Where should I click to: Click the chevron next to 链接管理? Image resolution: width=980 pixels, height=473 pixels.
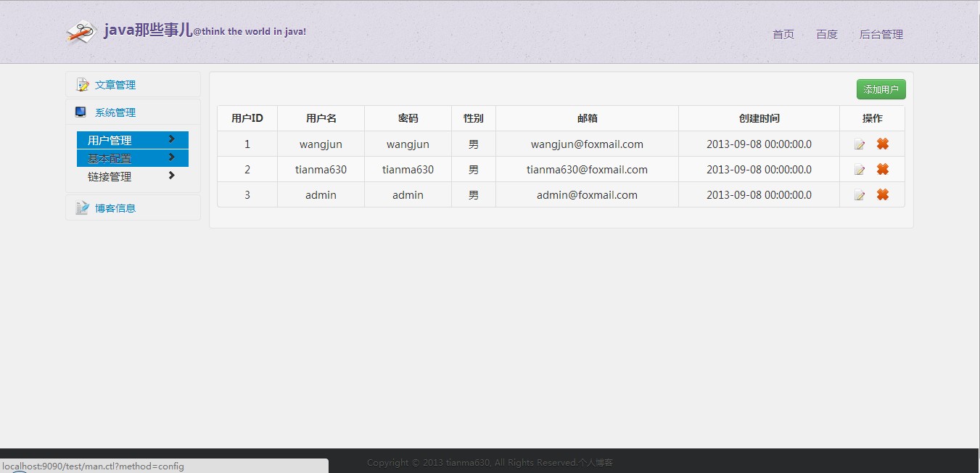point(171,175)
